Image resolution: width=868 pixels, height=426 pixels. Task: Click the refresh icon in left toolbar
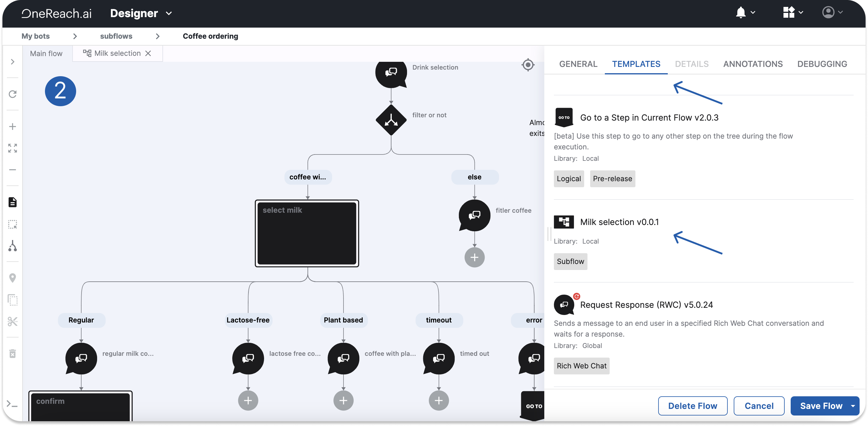[13, 94]
